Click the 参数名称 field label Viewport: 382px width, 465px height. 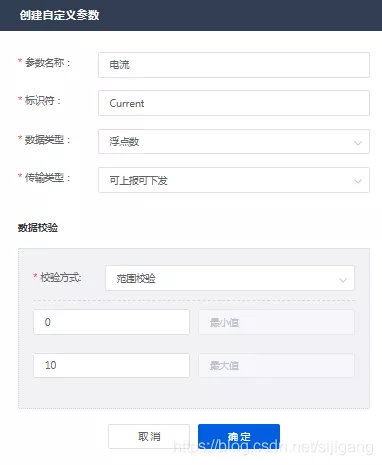pyautogui.click(x=47, y=63)
